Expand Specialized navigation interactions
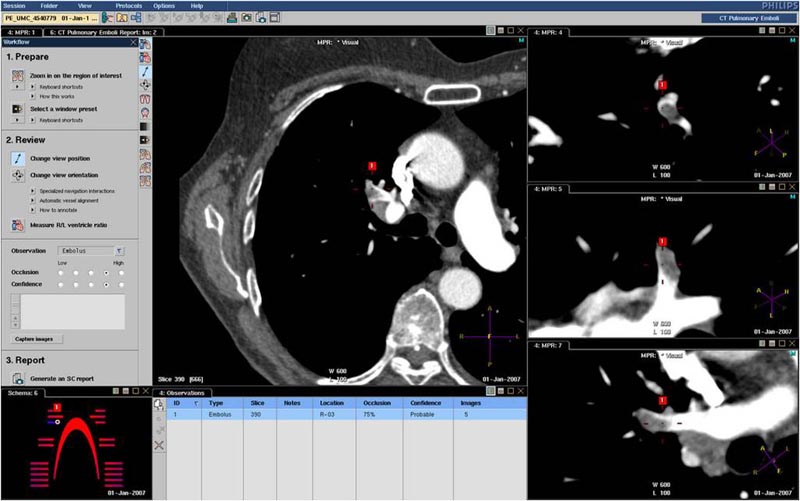The image size is (800, 501). (x=33, y=191)
